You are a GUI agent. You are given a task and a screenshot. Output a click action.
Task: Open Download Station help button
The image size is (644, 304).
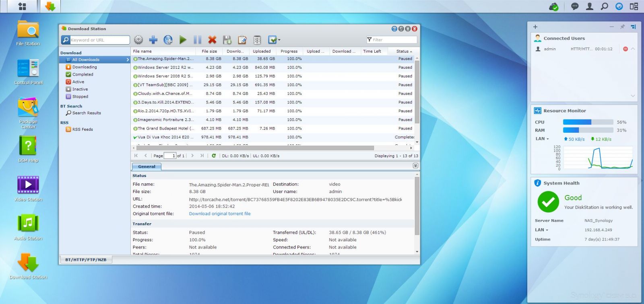(x=394, y=29)
